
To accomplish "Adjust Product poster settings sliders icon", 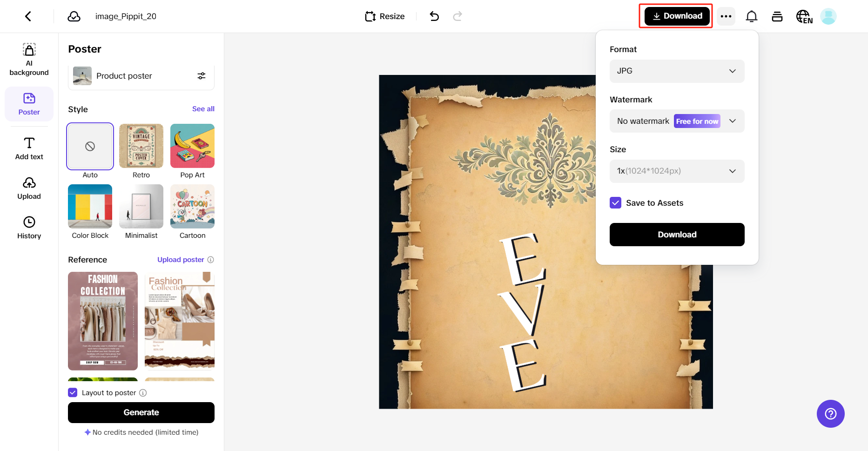I will click(x=202, y=76).
